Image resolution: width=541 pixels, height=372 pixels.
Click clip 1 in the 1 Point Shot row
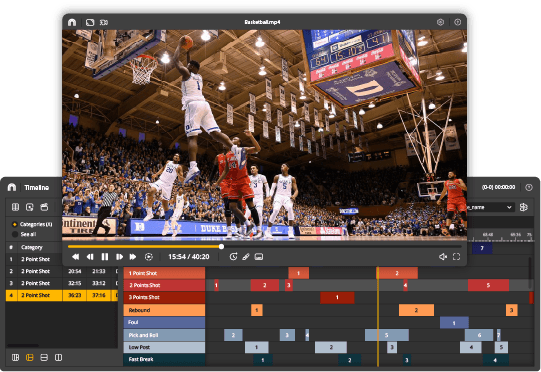click(x=298, y=273)
